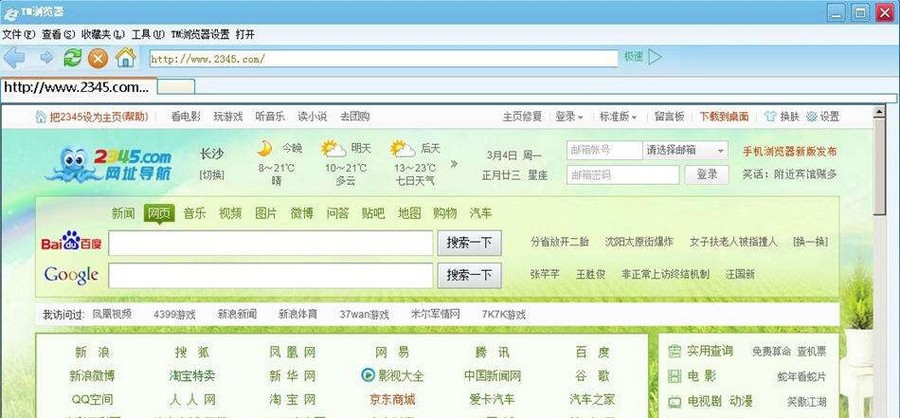
Task: Click the gear 设置 icon
Action: coord(811,117)
